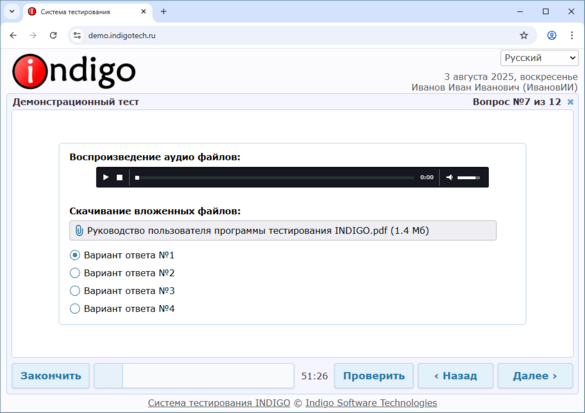585x413 pixels.
Task: Adjust the audio volume slider
Action: 469,178
